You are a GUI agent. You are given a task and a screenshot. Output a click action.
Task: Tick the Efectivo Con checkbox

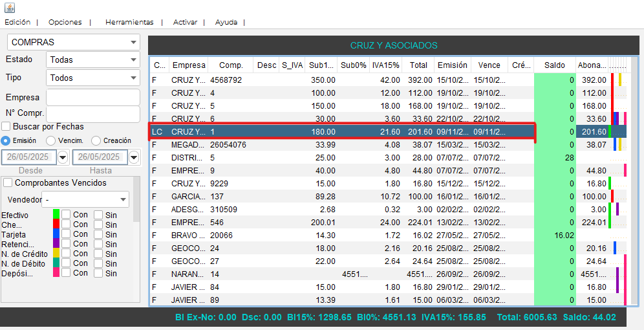tap(66, 215)
